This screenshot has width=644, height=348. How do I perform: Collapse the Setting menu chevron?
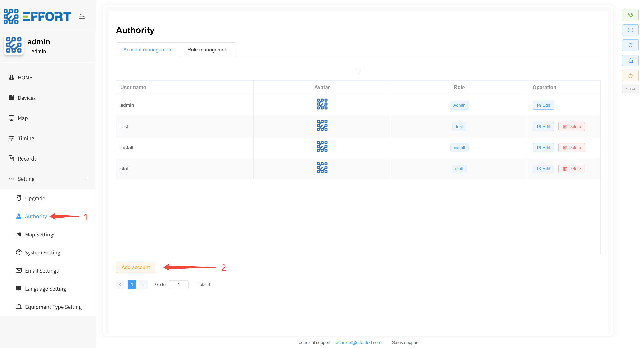pos(86,179)
